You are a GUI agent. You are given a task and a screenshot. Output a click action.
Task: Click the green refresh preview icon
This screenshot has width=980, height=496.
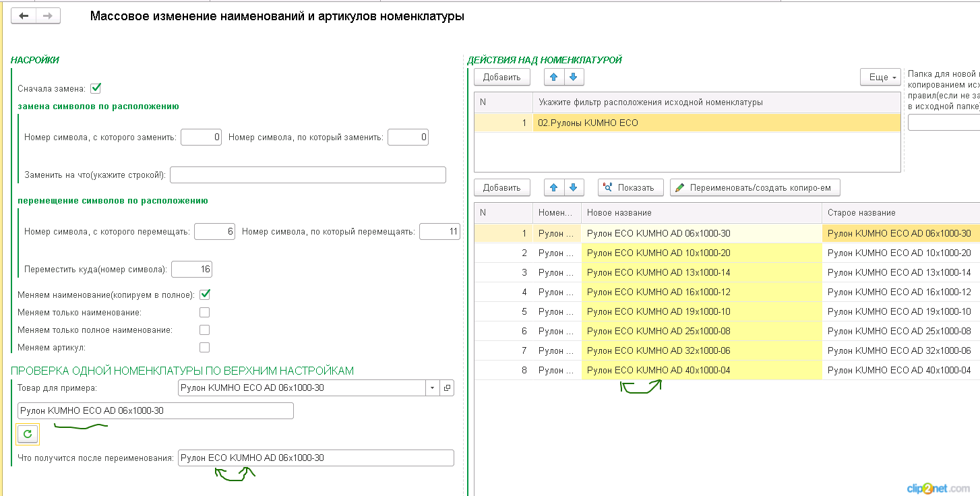[28, 434]
